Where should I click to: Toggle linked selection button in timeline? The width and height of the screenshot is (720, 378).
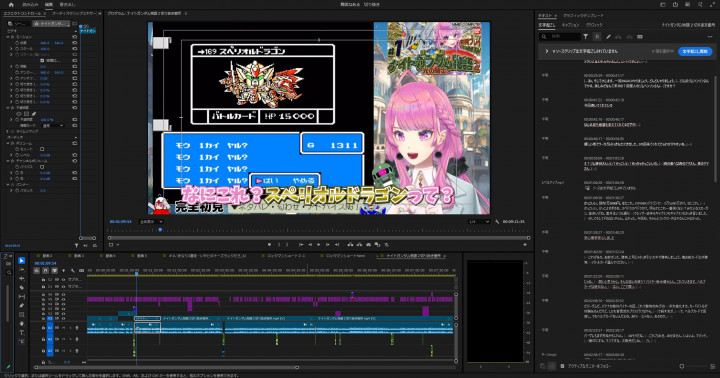click(54, 271)
